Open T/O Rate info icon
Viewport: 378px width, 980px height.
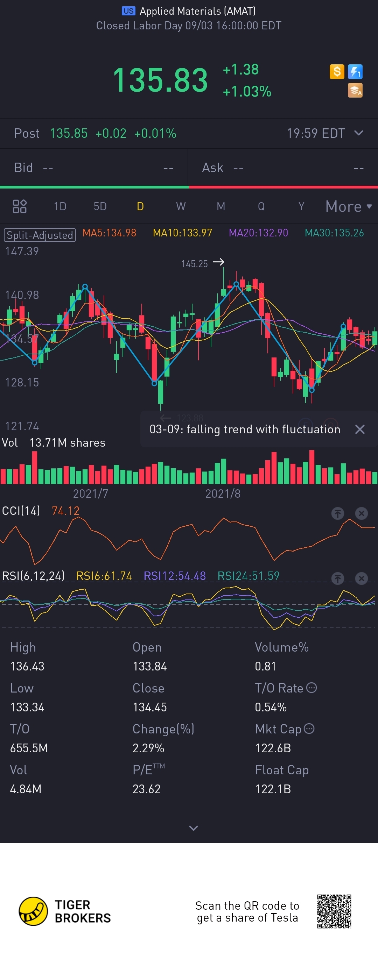coord(311,688)
